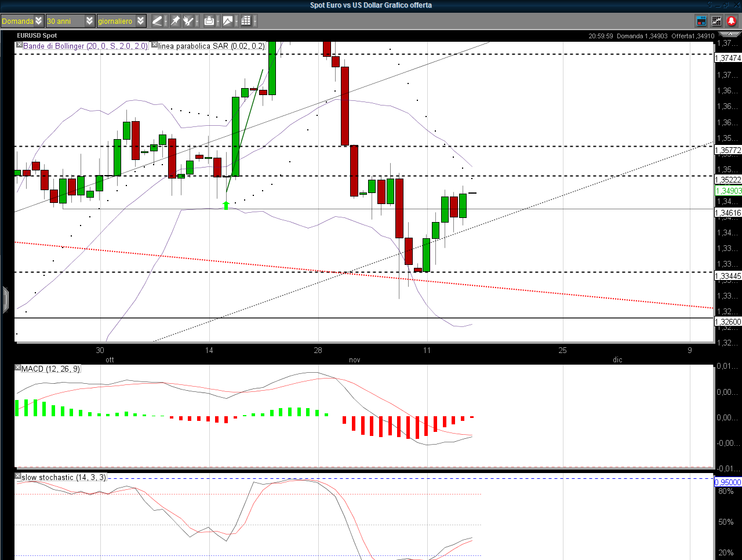The image size is (742, 560).
Task: Close the MACD (12, 26, 9) panel
Action: tap(18, 368)
